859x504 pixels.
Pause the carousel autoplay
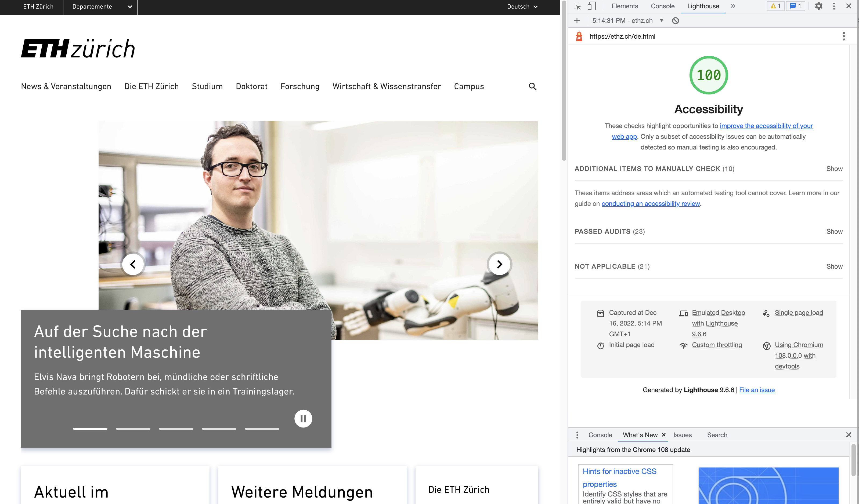point(303,418)
